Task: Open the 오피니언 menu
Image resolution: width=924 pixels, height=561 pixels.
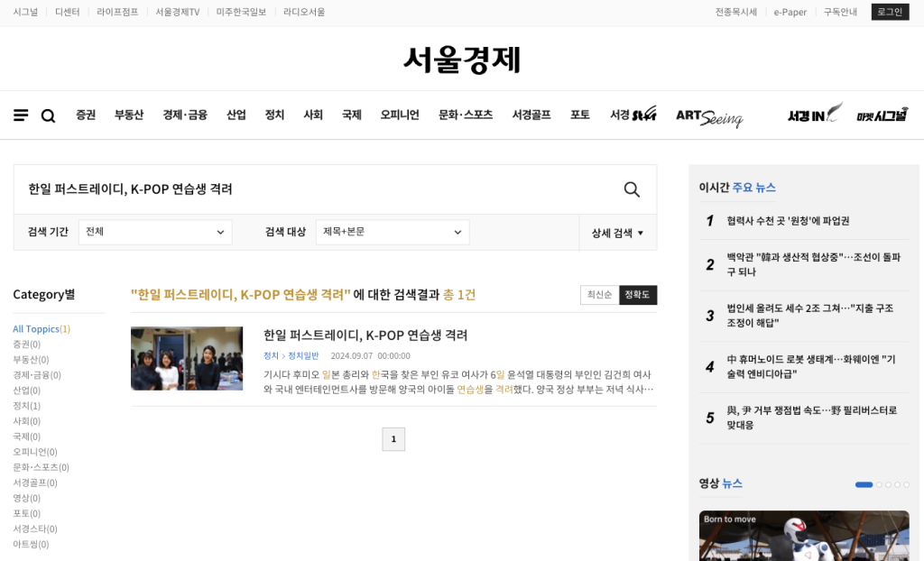Action: (400, 115)
